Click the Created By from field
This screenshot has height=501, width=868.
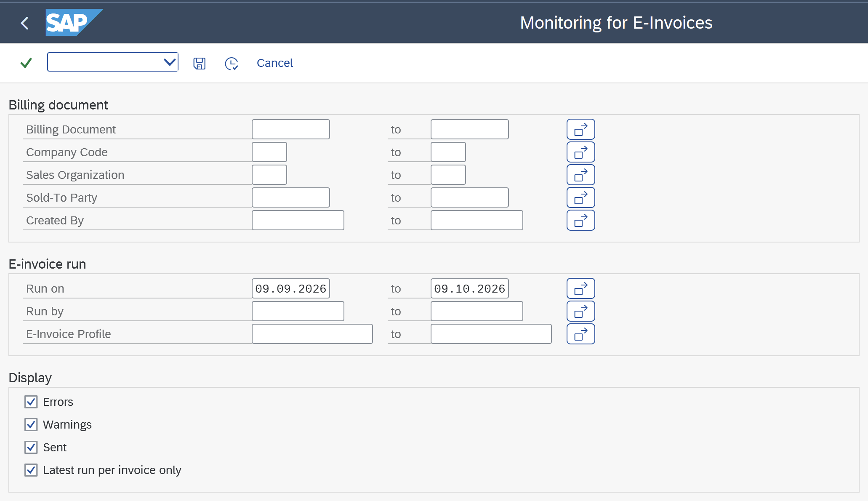point(298,220)
